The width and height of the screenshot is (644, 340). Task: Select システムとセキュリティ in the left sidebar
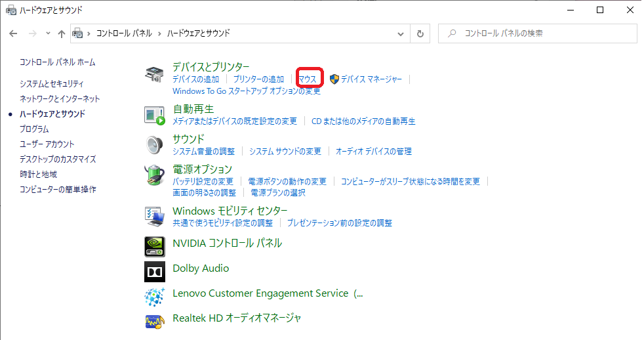(x=52, y=84)
